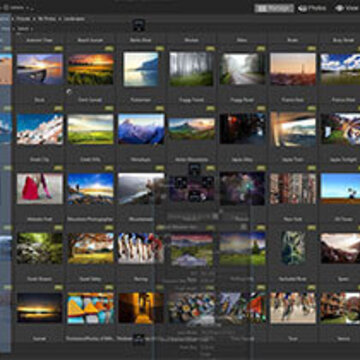Select the Greek City white buildings thumbnail
Image resolution: width=360 pixels, height=360 pixels.
[x=40, y=129]
